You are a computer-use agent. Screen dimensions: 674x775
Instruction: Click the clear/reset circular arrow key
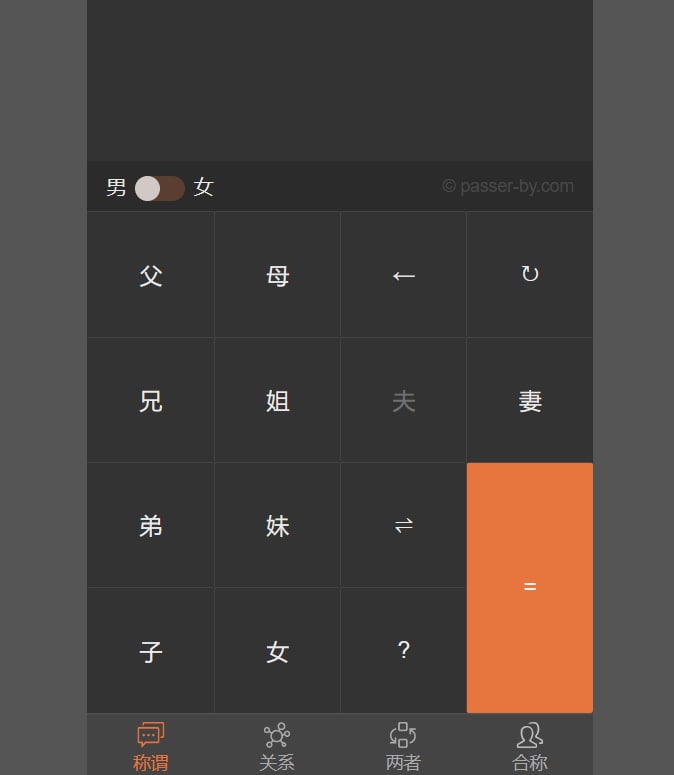point(530,274)
